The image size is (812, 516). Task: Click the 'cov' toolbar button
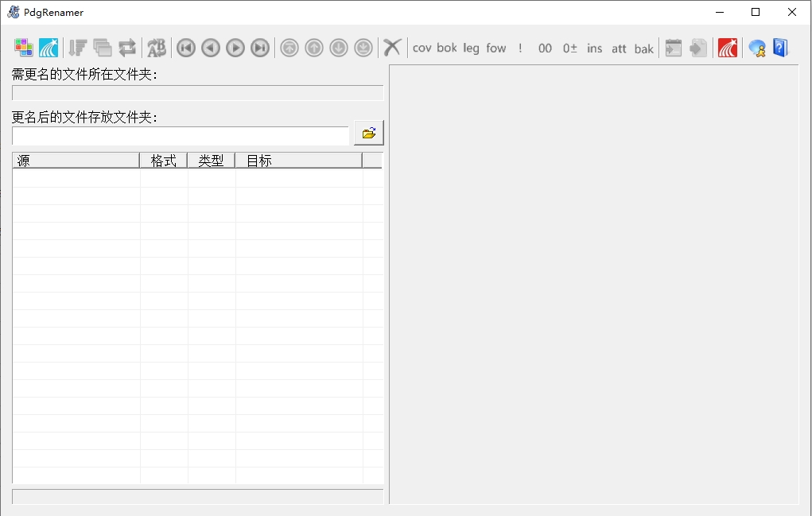tap(422, 48)
